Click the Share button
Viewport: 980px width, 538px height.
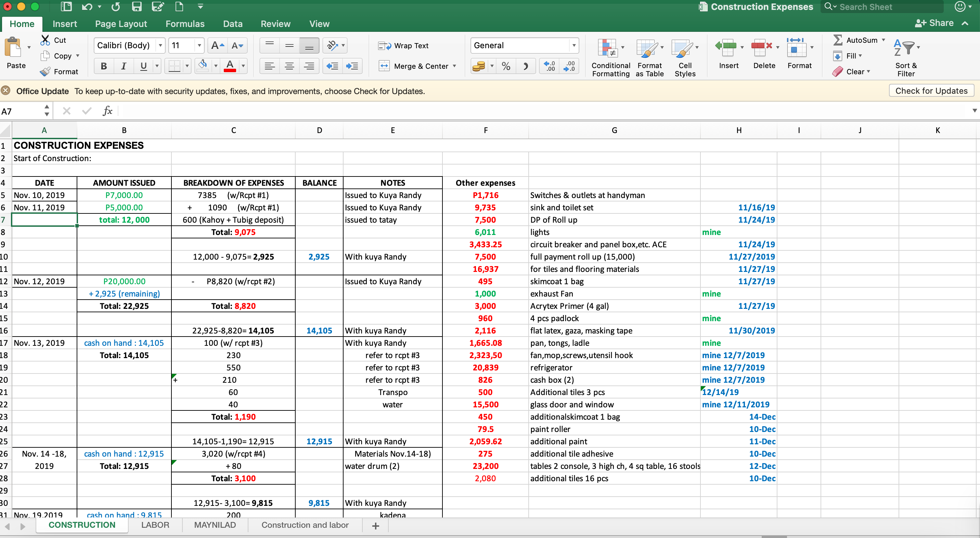pyautogui.click(x=934, y=23)
